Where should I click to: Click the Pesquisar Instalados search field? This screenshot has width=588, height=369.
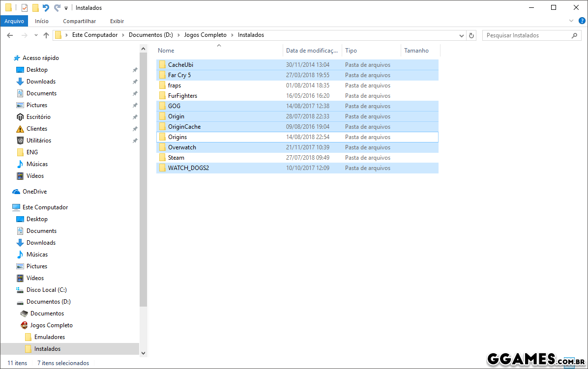coord(526,35)
